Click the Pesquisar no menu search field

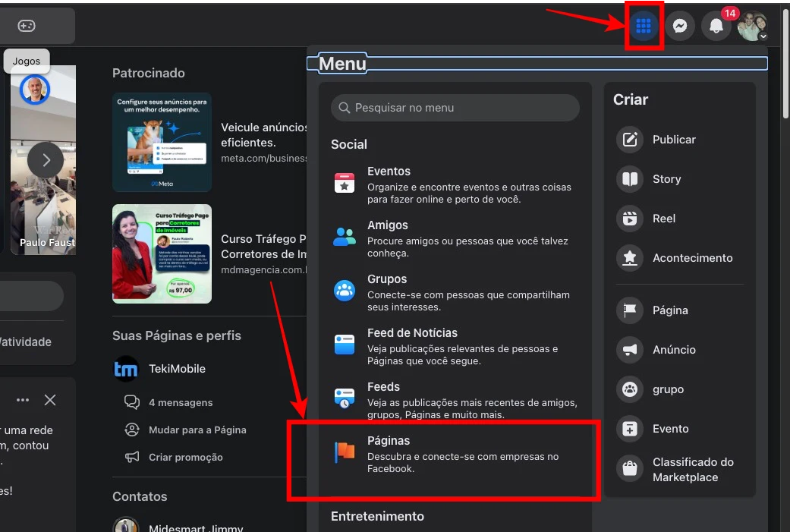point(455,108)
